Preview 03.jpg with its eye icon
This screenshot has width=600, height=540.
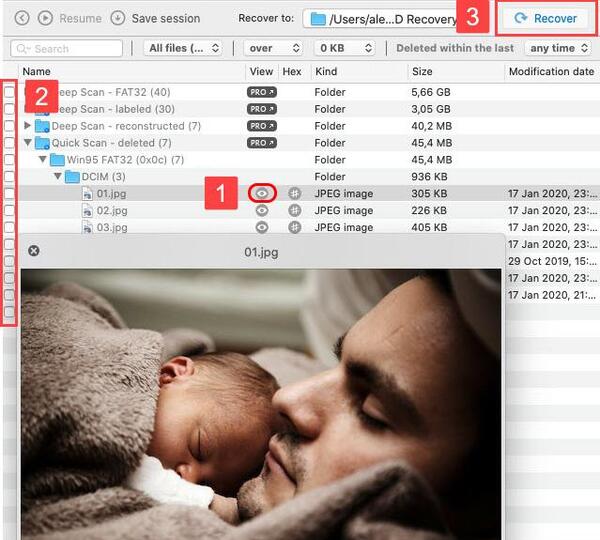pos(262,227)
